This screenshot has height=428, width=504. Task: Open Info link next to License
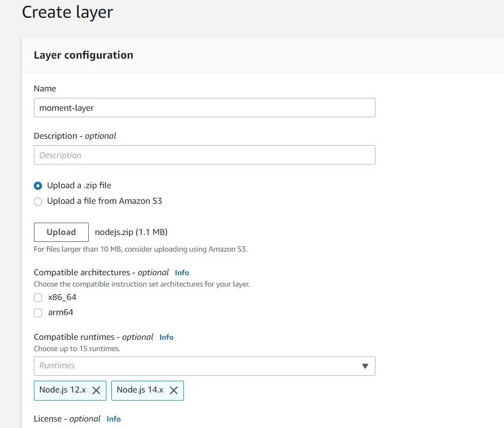click(x=113, y=419)
